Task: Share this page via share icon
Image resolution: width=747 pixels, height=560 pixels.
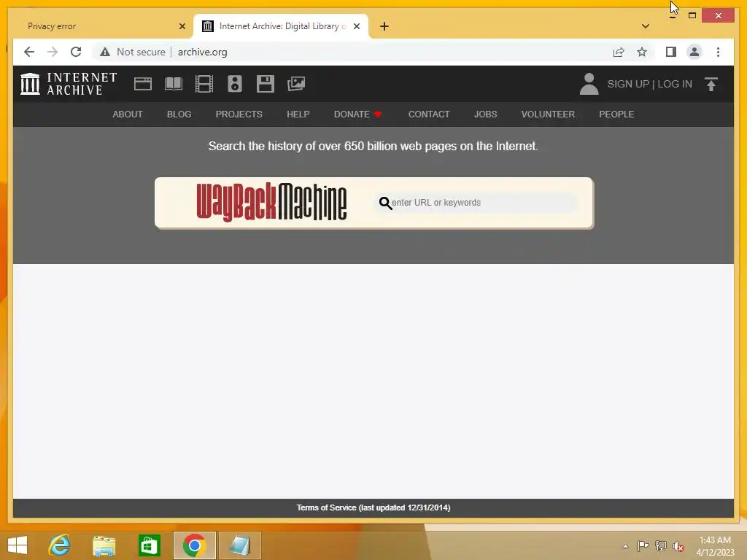Action: [x=619, y=52]
